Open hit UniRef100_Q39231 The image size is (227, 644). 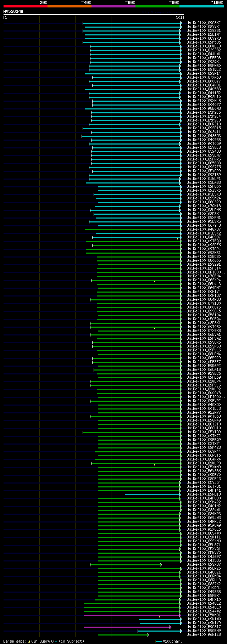coord(204,31)
